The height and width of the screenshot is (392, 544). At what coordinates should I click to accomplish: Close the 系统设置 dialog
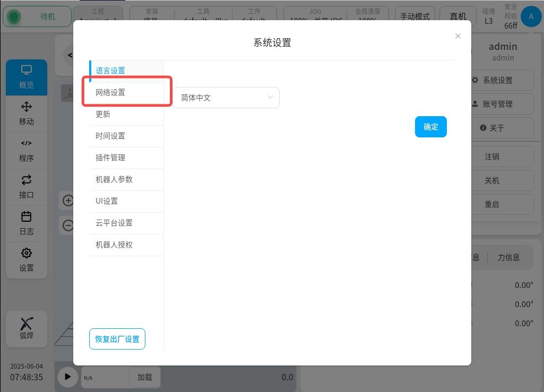tap(458, 36)
